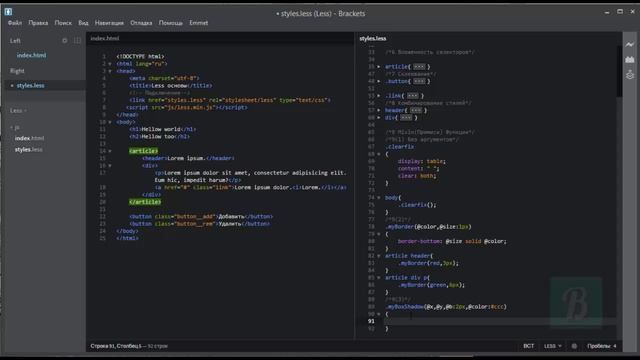Image resolution: width=640 pixels, height=360 pixels.
Task: Collapse the .myBoxShadow block at line 90
Action: [x=379, y=314]
